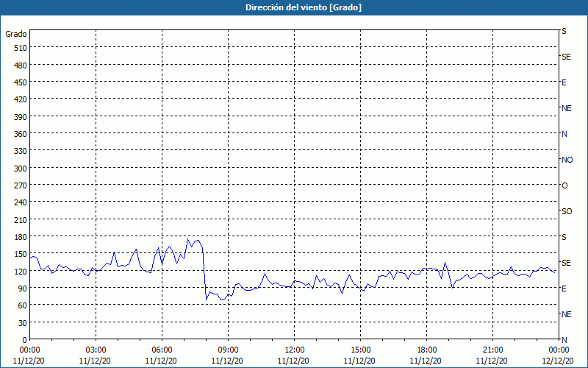Pick the 240 degree axis label
Screen dimensions: 588x368
[21, 203]
